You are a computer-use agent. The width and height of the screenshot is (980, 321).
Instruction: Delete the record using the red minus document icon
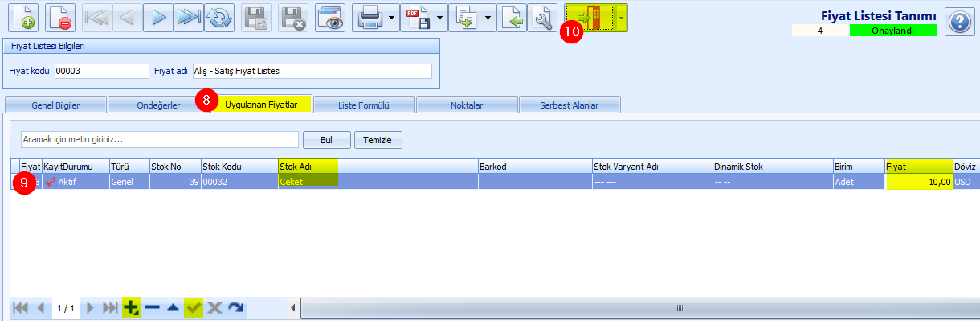60,17
